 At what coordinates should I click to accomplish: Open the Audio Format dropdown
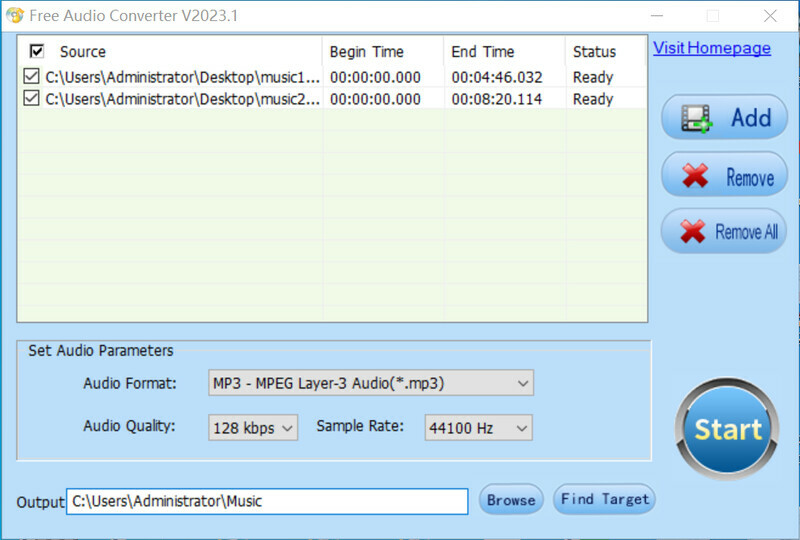pyautogui.click(x=371, y=383)
